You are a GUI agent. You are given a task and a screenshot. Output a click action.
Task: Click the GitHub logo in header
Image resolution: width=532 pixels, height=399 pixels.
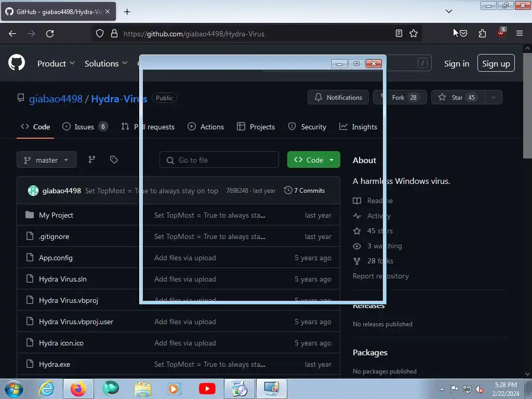17,63
